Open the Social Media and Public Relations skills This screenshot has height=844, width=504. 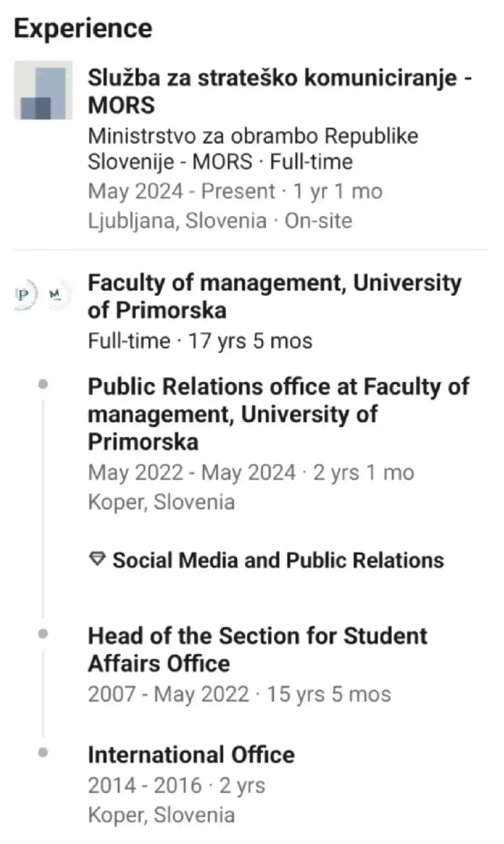coord(278,560)
